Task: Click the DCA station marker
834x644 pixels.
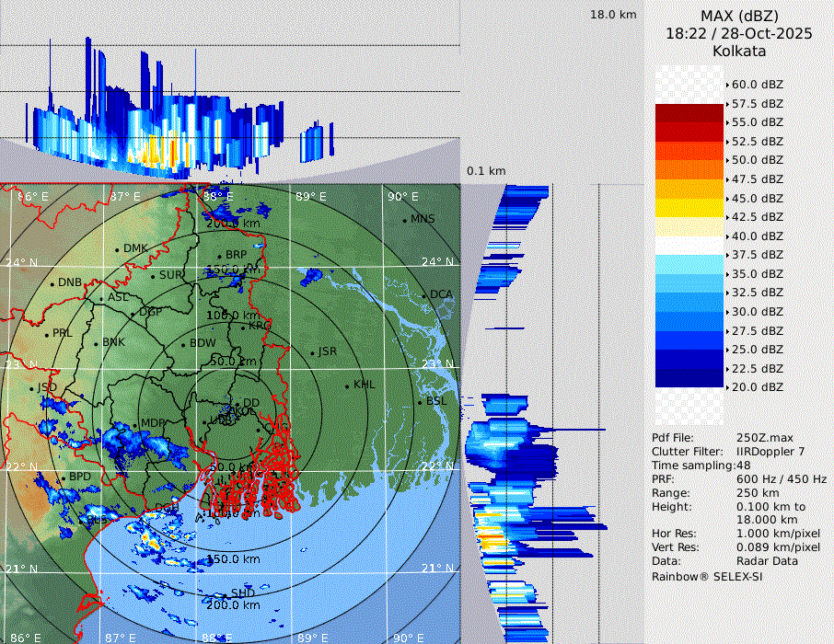Action: click(424, 295)
